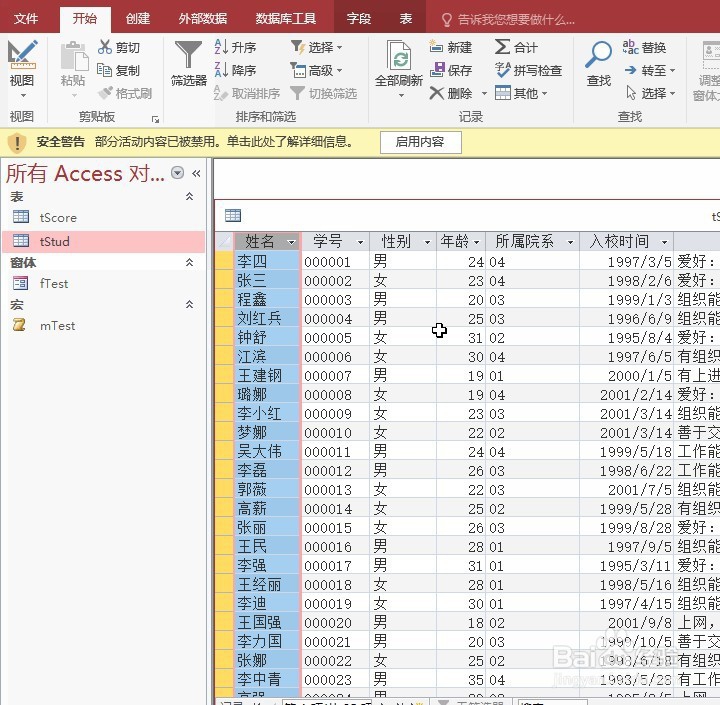Click the cell with name 刘红兵
This screenshot has height=705, width=720.
(x=268, y=318)
